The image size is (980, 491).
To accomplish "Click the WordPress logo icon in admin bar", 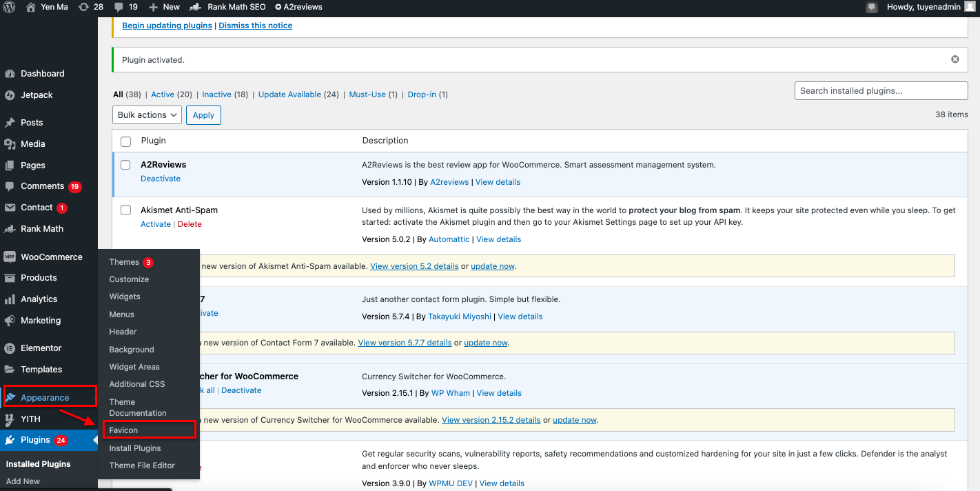I will pyautogui.click(x=10, y=7).
